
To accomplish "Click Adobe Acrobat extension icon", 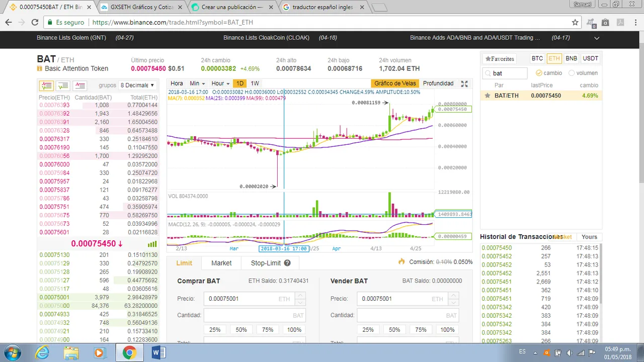I will pyautogui.click(x=620, y=23).
